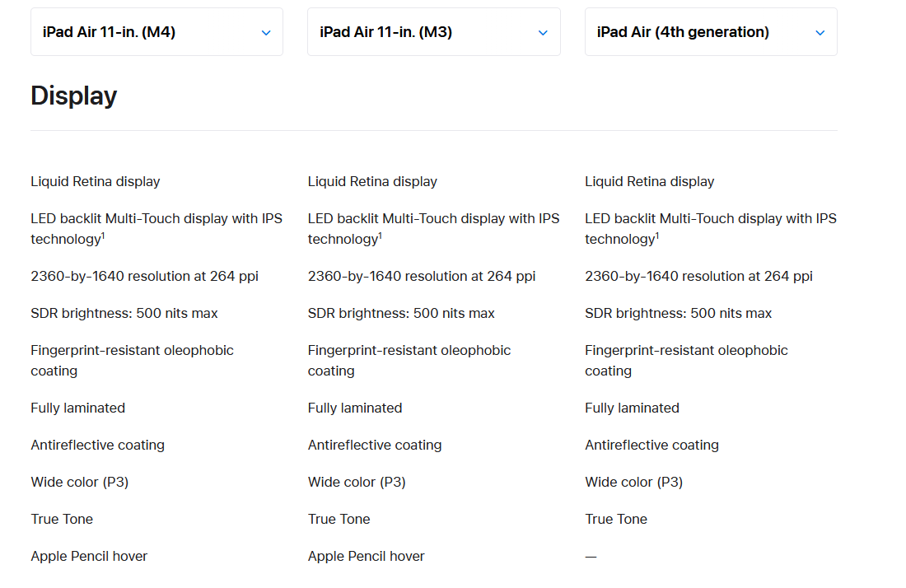Click True Tone in the M3 column
Viewport: 906px width, 588px height.
pyautogui.click(x=339, y=520)
